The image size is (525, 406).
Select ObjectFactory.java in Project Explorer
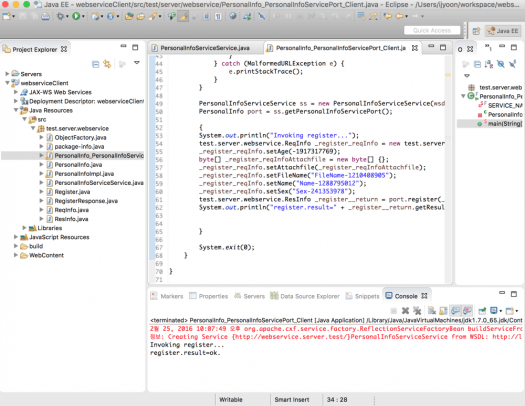[80, 138]
